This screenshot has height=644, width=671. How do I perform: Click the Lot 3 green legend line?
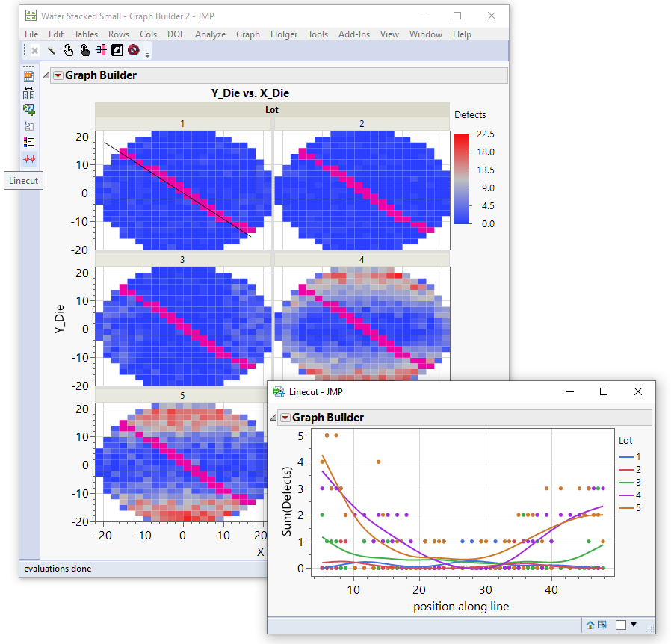[625, 483]
